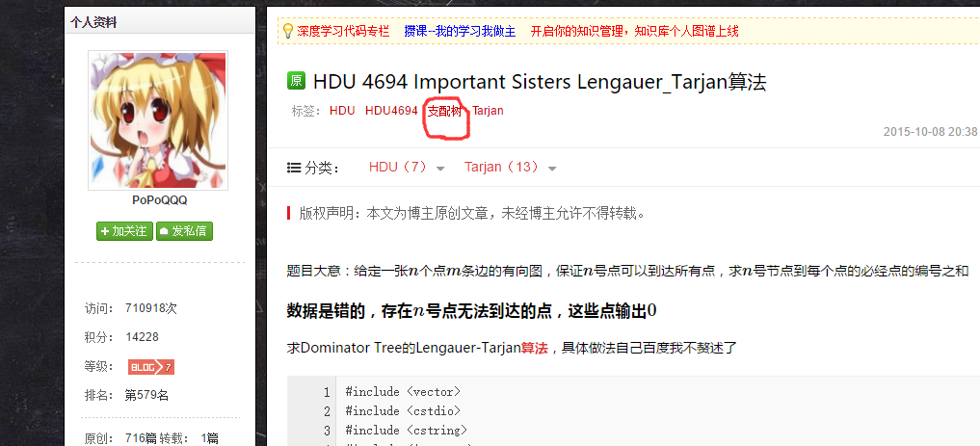Open the 开启你的知识管理 knowledge base link
The width and height of the screenshot is (980, 446).
634,31
